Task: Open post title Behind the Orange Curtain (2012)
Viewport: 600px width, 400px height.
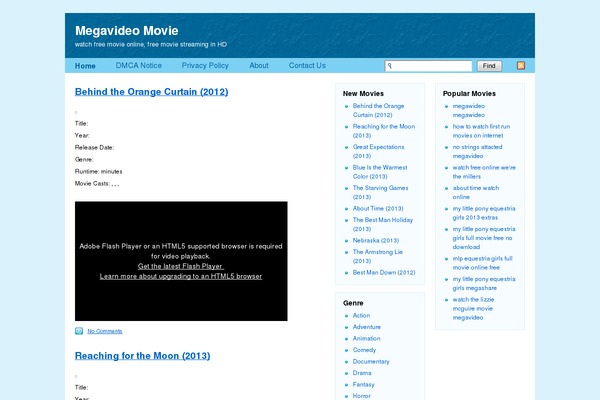Action: tap(152, 92)
